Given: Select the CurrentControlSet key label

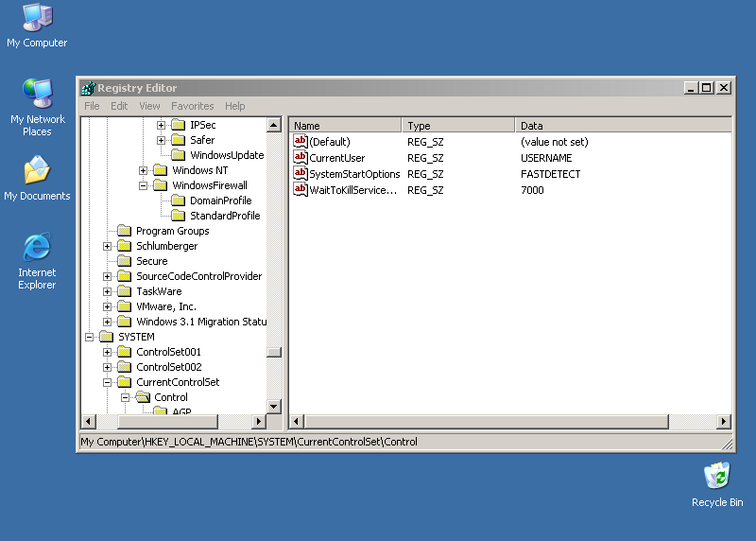Looking at the screenshot, I should [178, 382].
